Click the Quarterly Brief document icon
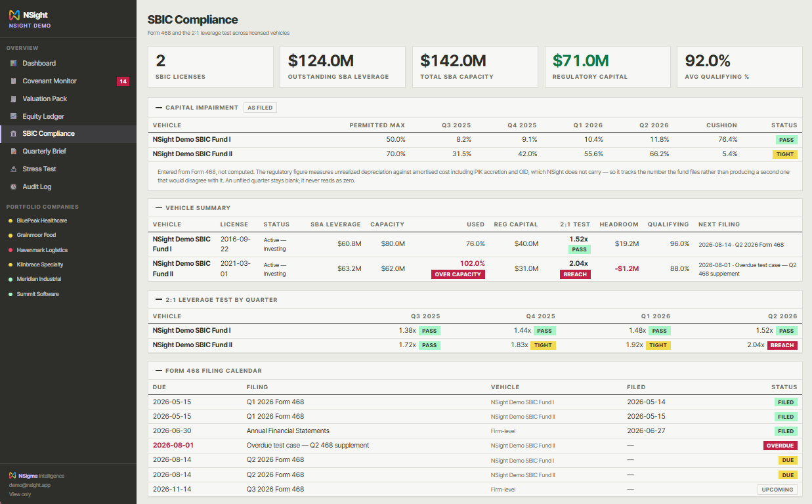The width and height of the screenshot is (812, 504). (14, 152)
